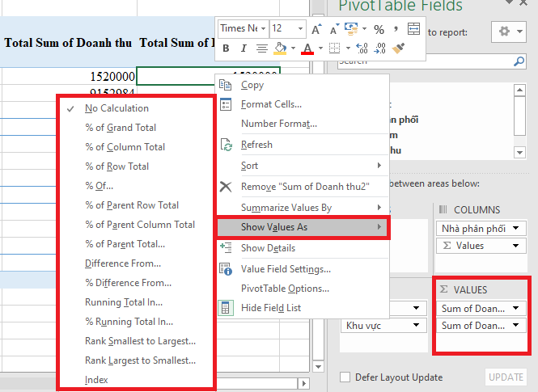538x392 pixels.
Task: Open Value Field Settings from context menu
Action: [286, 269]
